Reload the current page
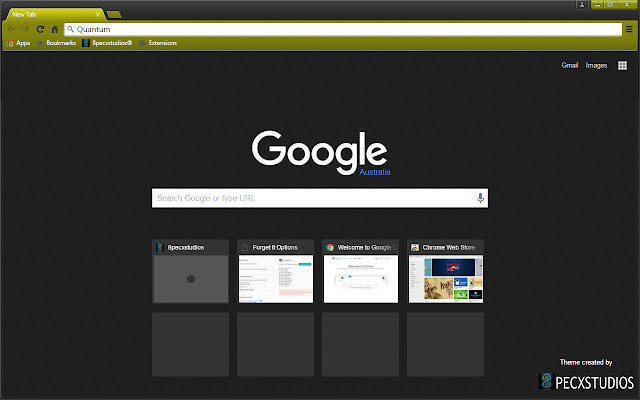The height and width of the screenshot is (400, 640). click(x=40, y=29)
